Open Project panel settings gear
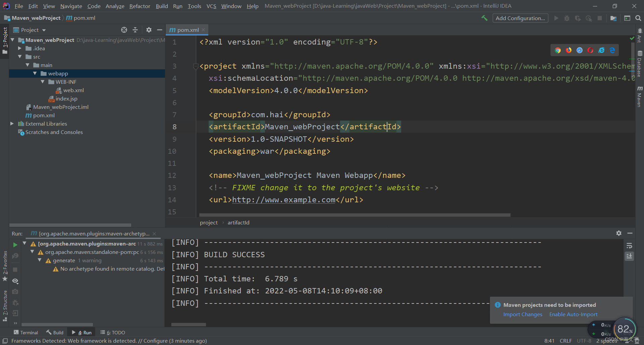The height and width of the screenshot is (345, 644). coord(149,30)
